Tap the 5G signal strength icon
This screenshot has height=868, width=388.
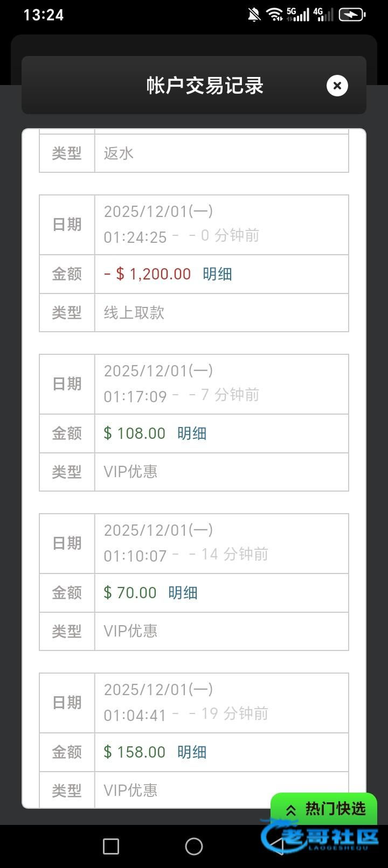(x=298, y=15)
